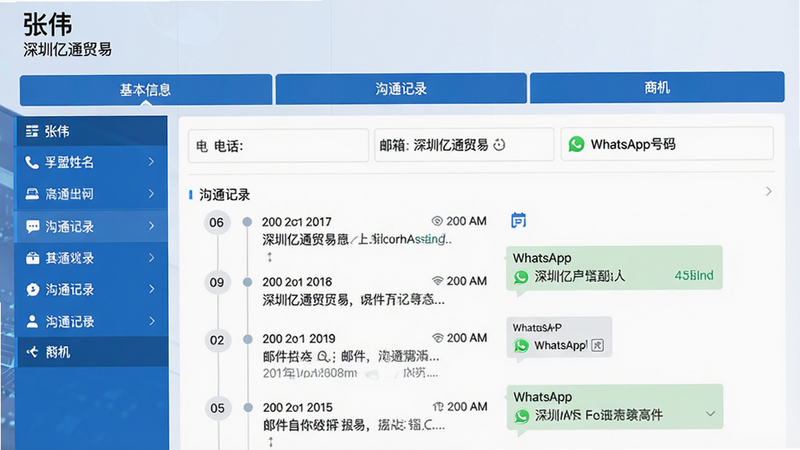The height and width of the screenshot is (450, 800).
Task: Click the eye icon on the 2017 record
Action: coord(437,221)
